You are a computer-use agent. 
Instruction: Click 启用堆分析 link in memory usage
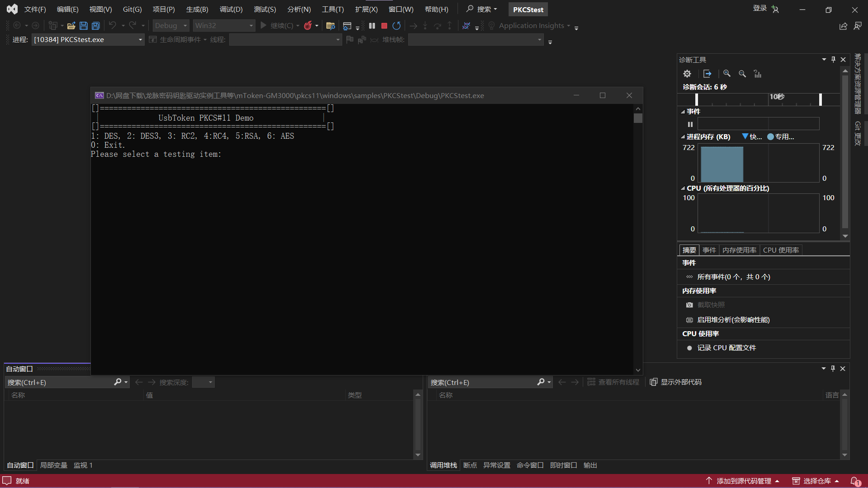coord(733,320)
